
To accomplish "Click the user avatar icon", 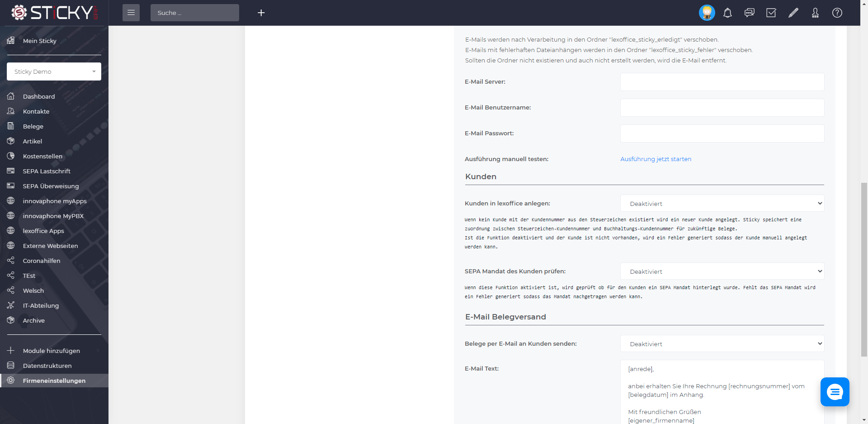I will [x=707, y=13].
